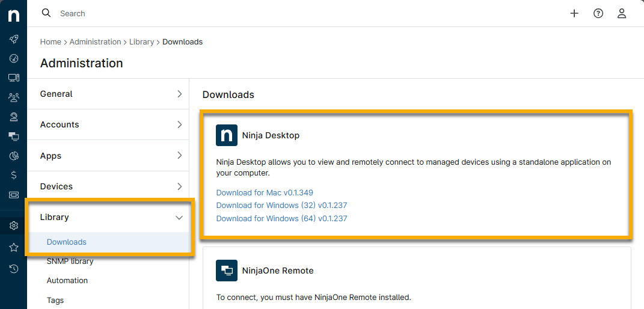The width and height of the screenshot is (644, 309).
Task: Click the plus add icon in header
Action: (x=574, y=13)
